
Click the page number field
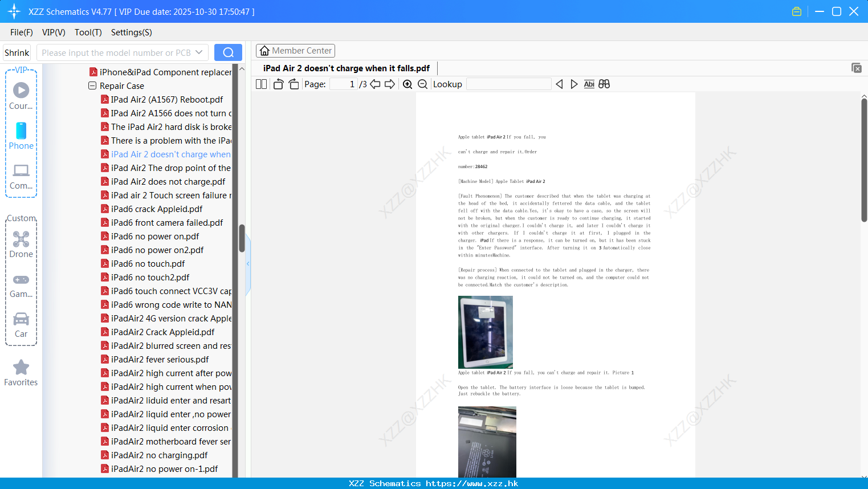click(x=343, y=84)
